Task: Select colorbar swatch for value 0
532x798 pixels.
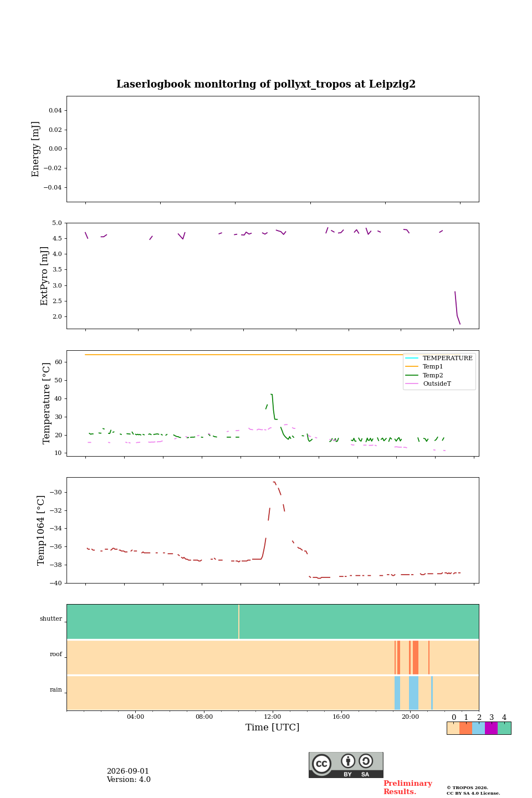Action: [x=453, y=728]
